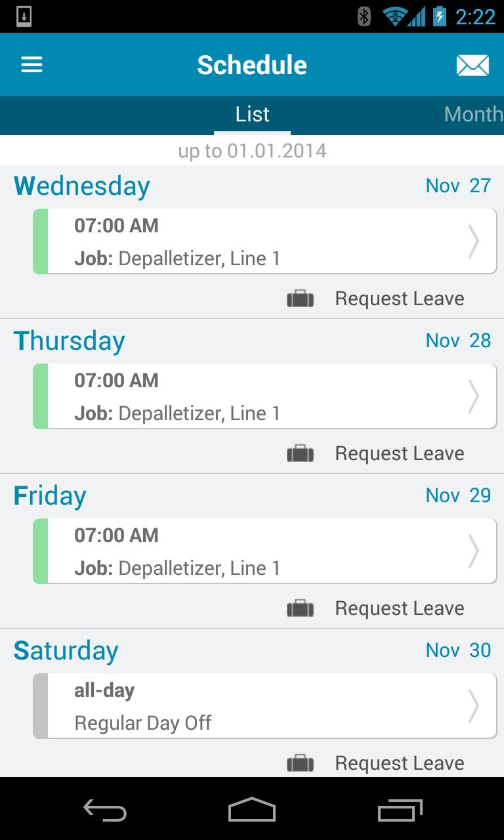Expand Saturday Regular Day Off chevron

click(473, 706)
